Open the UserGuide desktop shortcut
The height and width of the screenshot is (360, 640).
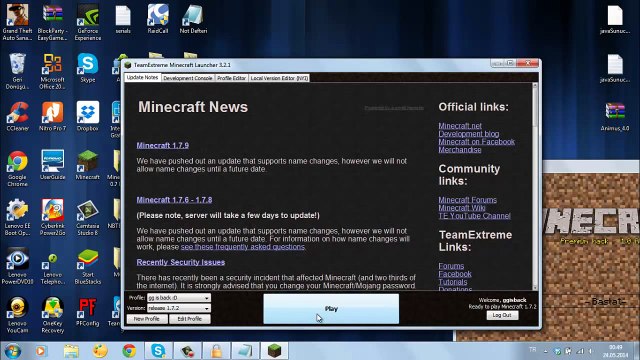pyautogui.click(x=52, y=165)
